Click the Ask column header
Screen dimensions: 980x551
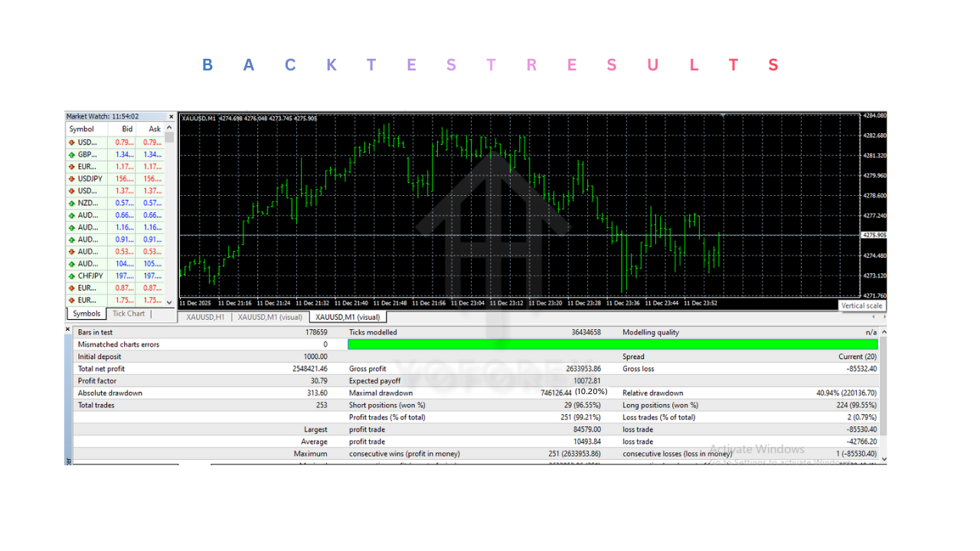[155, 129]
